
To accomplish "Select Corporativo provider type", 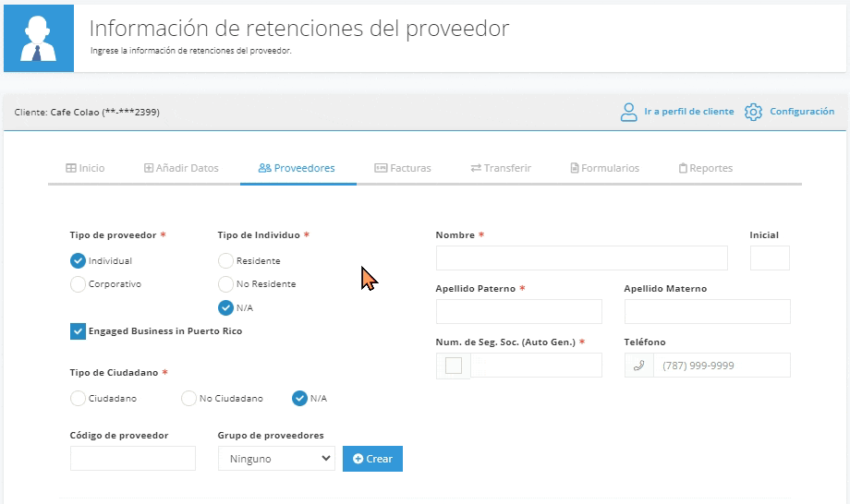I will tap(78, 284).
